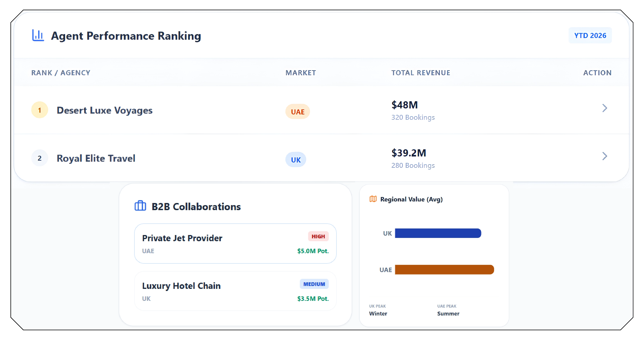This screenshot has width=644, height=340.
Task: Expand Royal Elite Travel row using its arrow
Action: pos(605,156)
